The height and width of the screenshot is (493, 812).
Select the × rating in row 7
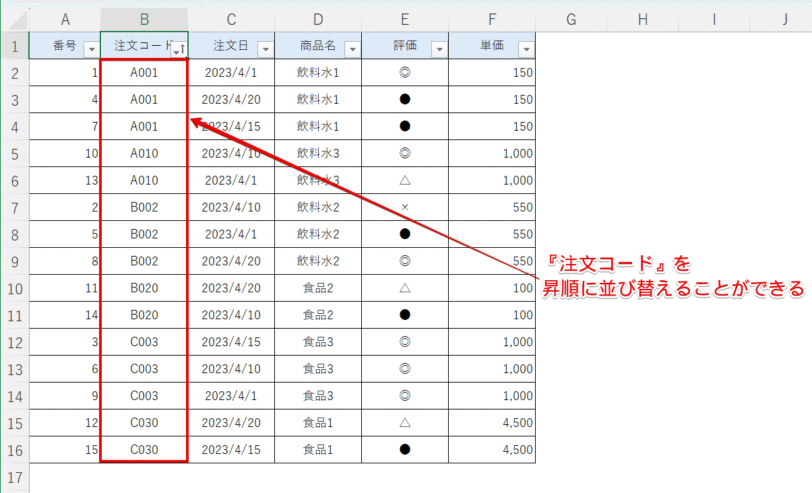405,207
